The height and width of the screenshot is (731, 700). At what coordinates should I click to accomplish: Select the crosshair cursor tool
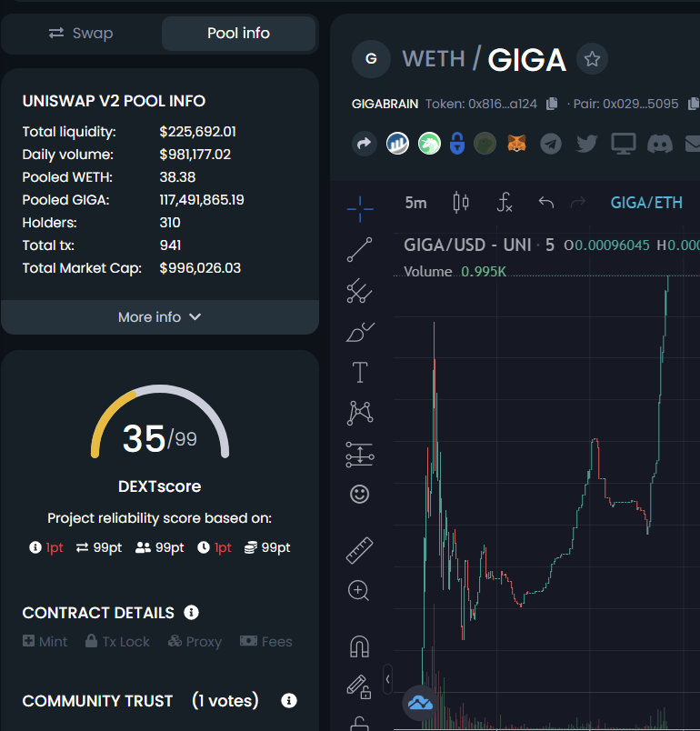(360, 209)
